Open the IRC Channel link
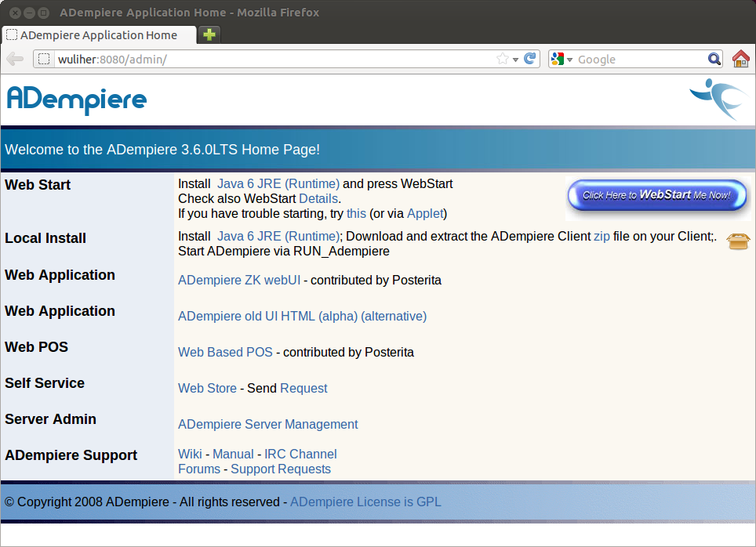This screenshot has height=547, width=756. pos(300,454)
